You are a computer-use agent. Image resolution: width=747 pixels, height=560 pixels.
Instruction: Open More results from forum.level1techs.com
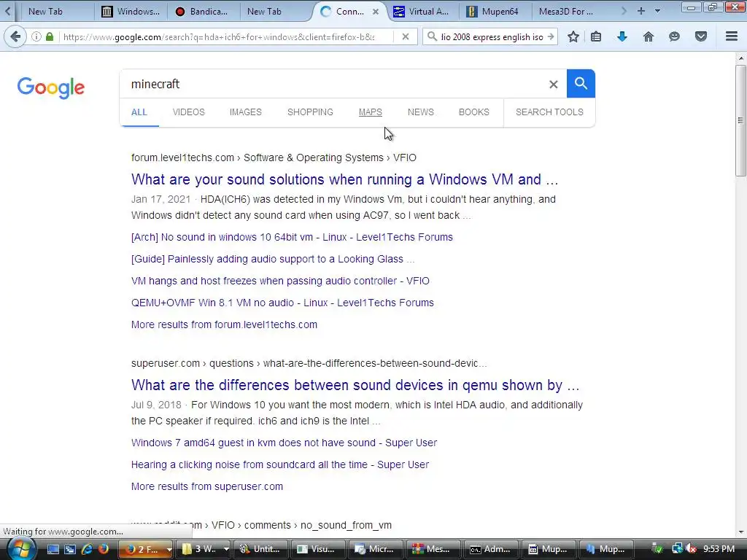pyautogui.click(x=224, y=324)
